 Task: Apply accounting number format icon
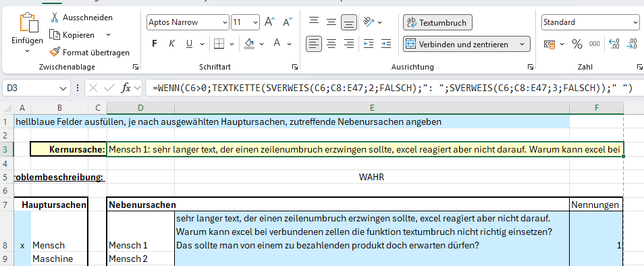coord(549,44)
